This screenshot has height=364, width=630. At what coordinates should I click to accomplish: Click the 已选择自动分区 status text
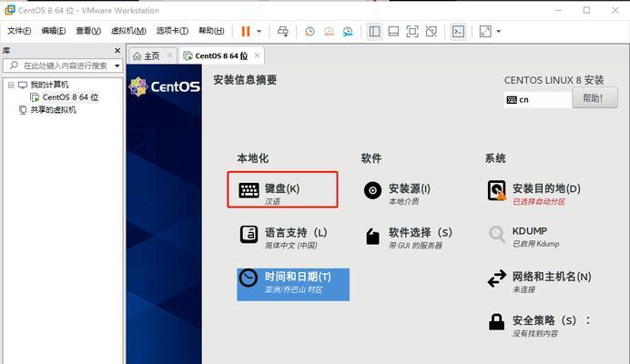pyautogui.click(x=539, y=202)
